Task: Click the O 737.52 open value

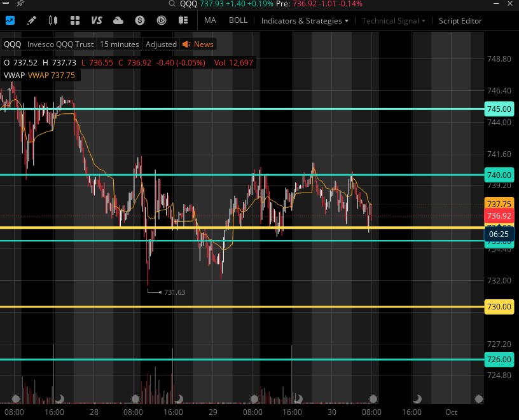Action: 20,63
